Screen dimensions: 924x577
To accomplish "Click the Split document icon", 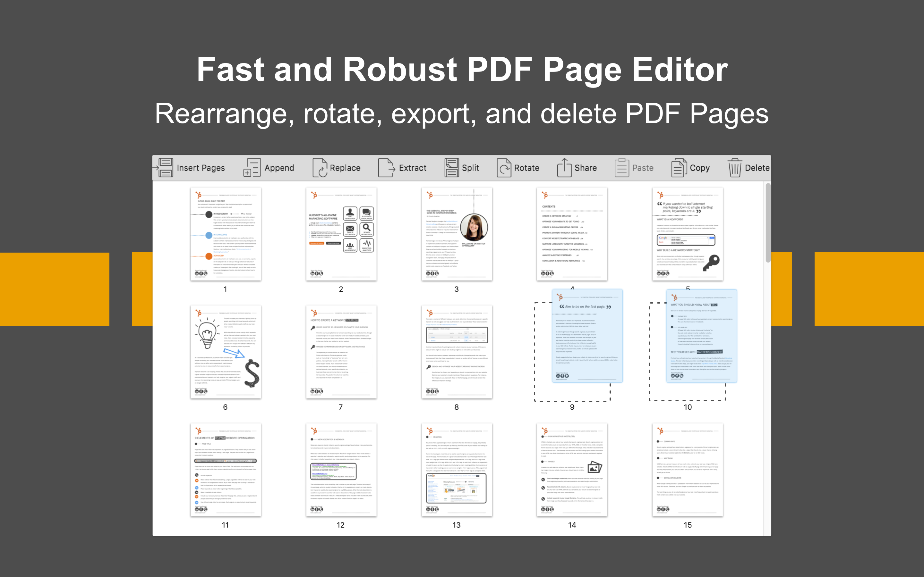I will [462, 168].
